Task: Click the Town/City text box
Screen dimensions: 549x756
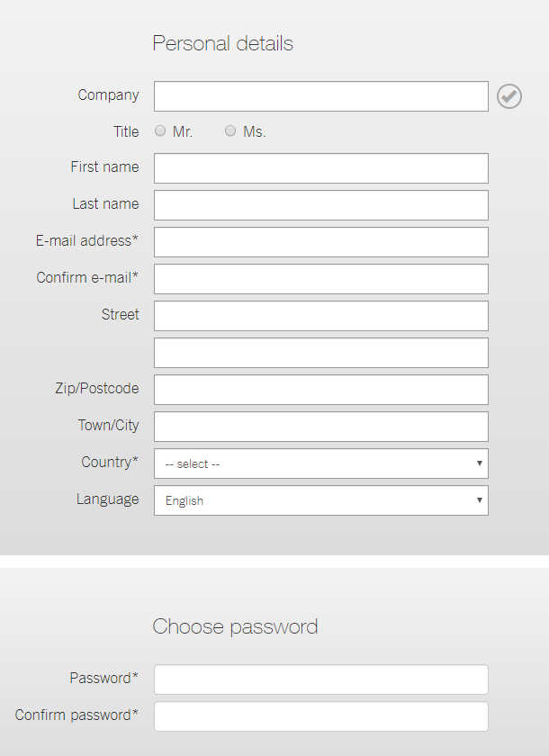Action: tap(320, 427)
